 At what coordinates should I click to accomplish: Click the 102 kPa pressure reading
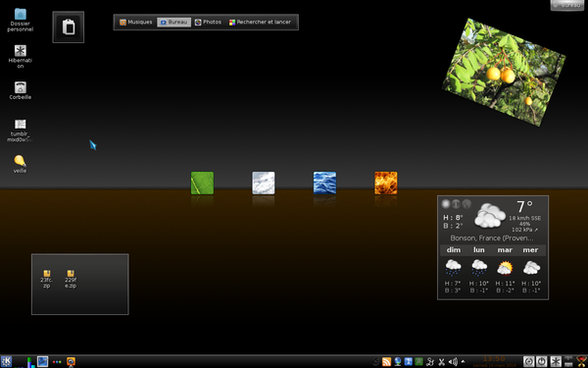point(524,230)
